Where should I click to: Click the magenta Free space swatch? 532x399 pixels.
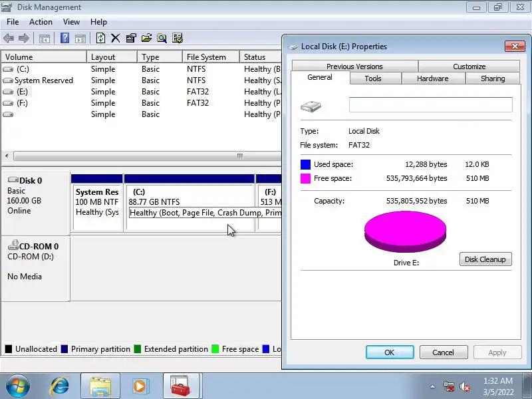click(305, 178)
